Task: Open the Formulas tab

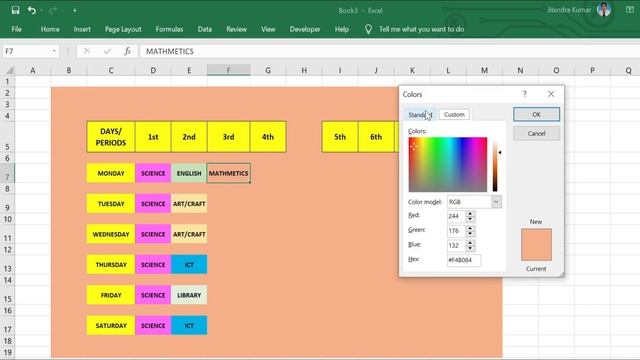Action: click(169, 29)
